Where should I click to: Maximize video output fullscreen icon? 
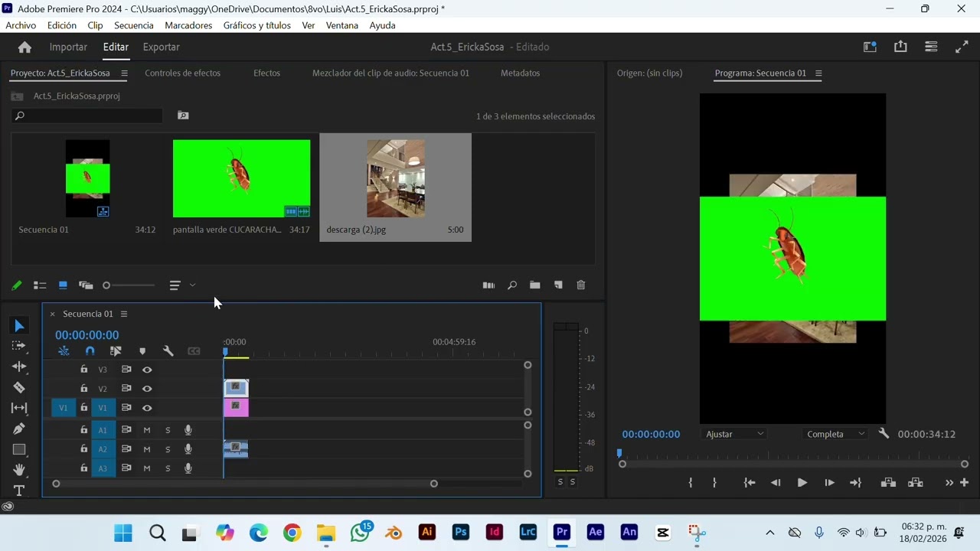pos(962,47)
